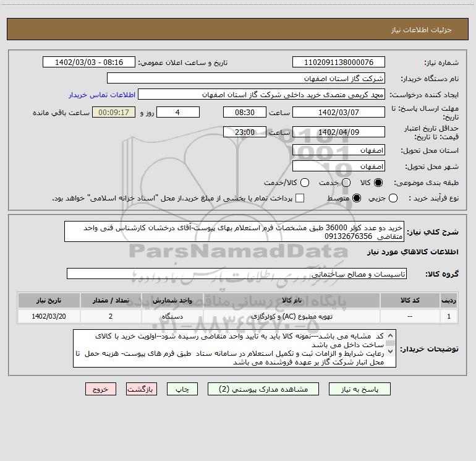The image size is (476, 461).
Task: Click the نام دستگاه خریدار field
Action: click(x=246, y=78)
